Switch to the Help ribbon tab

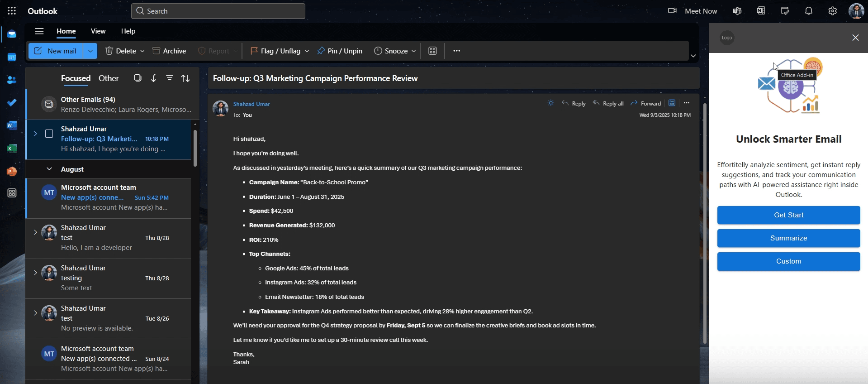pyautogui.click(x=128, y=31)
